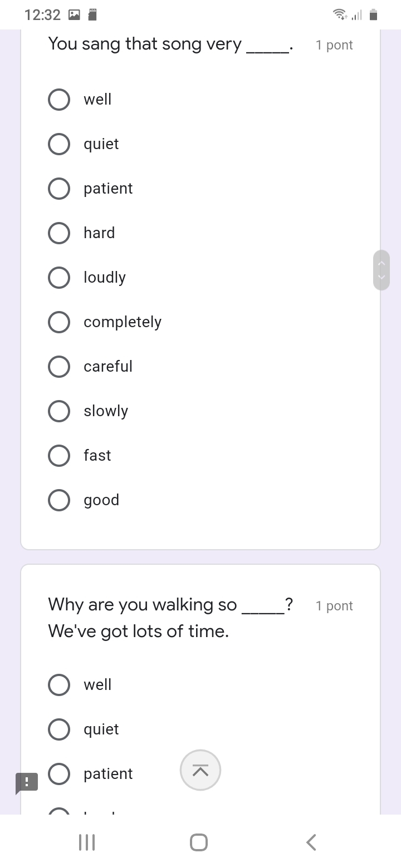Image resolution: width=401 pixels, height=868 pixels.
Task: Select "good" radio option
Action: point(59,500)
